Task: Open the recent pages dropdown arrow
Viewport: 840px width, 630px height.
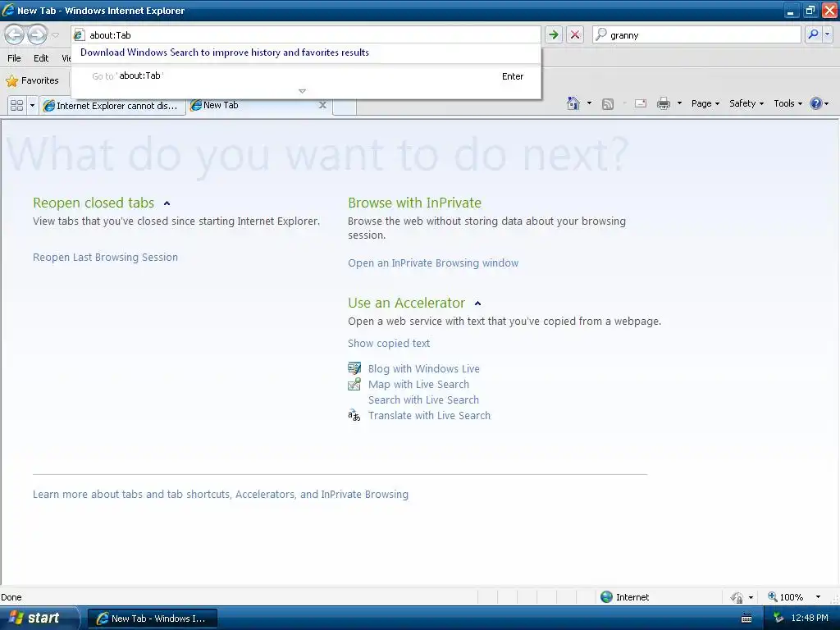Action: click(55, 35)
